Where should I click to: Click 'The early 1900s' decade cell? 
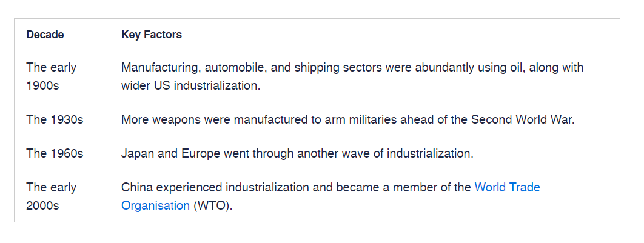(52, 76)
